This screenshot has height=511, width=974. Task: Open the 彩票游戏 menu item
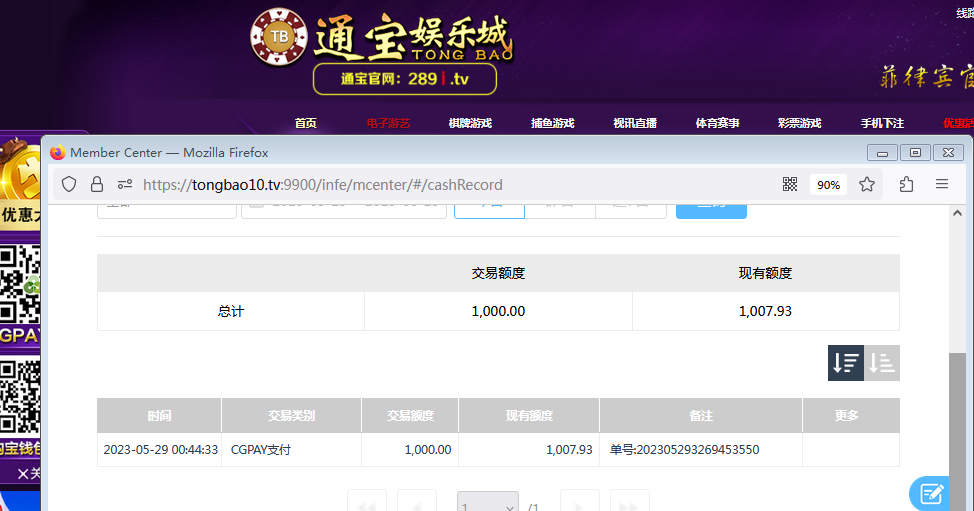pos(799,123)
